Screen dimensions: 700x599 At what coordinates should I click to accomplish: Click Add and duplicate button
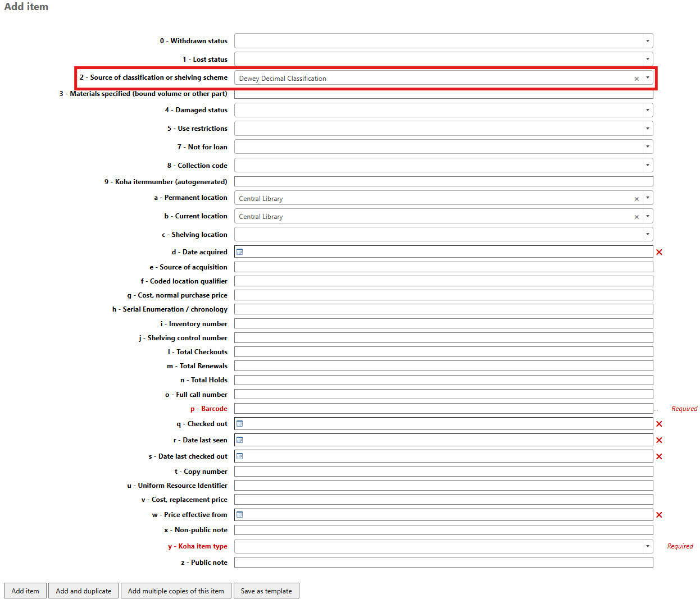pyautogui.click(x=84, y=591)
